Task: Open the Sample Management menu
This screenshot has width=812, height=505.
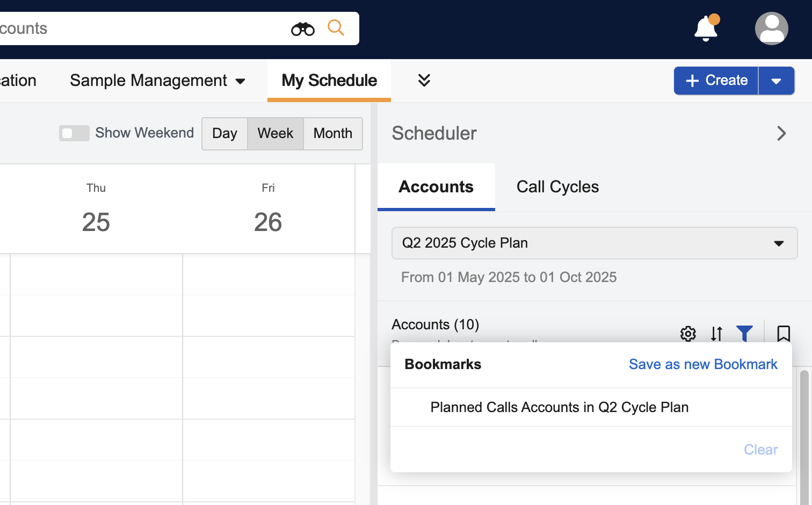Action: pyautogui.click(x=157, y=81)
